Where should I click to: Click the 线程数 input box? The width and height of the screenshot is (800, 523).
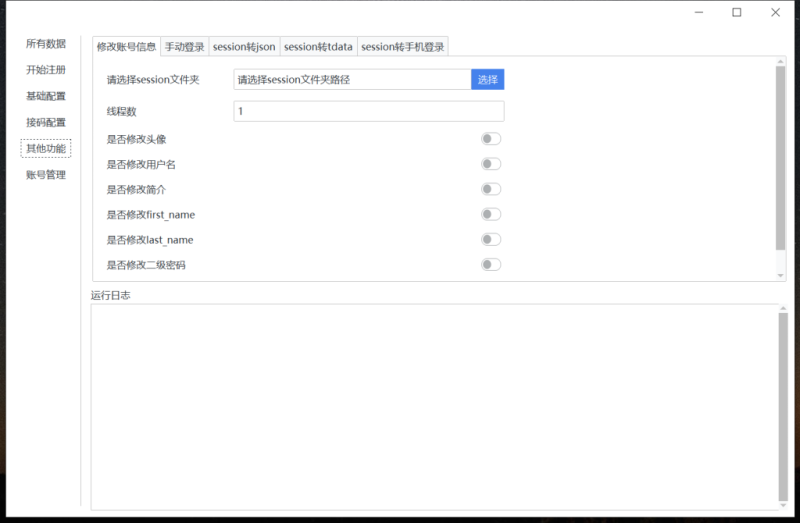pos(368,111)
